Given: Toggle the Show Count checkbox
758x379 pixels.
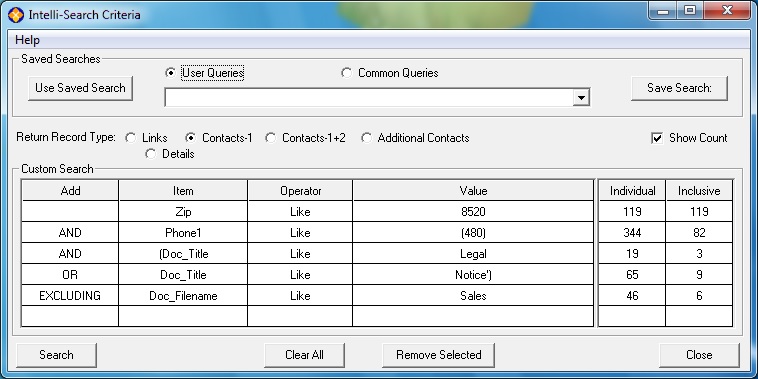Looking at the screenshot, I should point(657,138).
